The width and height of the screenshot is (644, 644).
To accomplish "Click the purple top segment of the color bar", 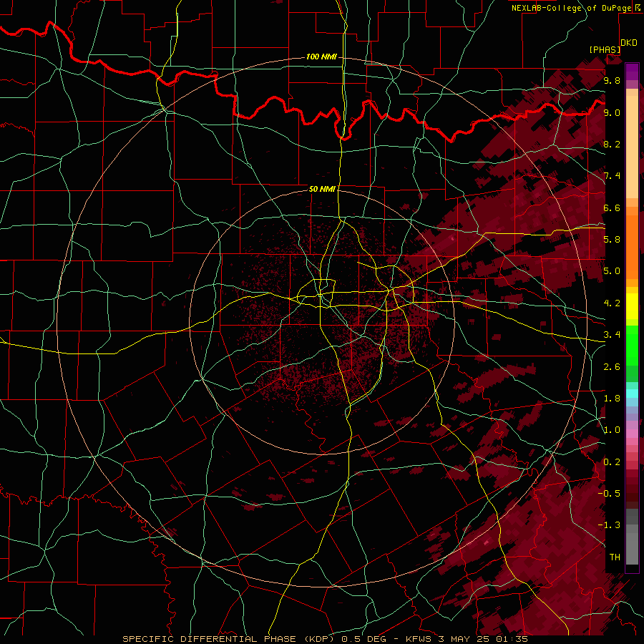I will tap(632, 72).
